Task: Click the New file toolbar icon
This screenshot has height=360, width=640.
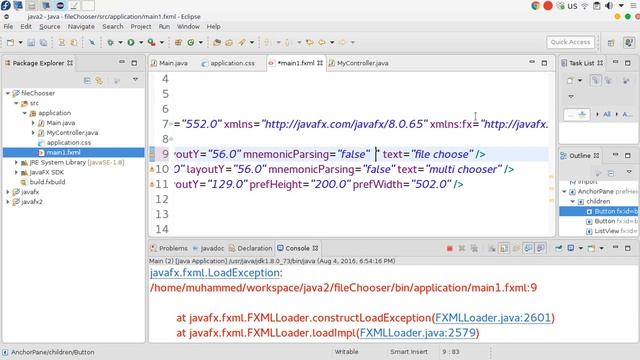Action: pos(10,42)
